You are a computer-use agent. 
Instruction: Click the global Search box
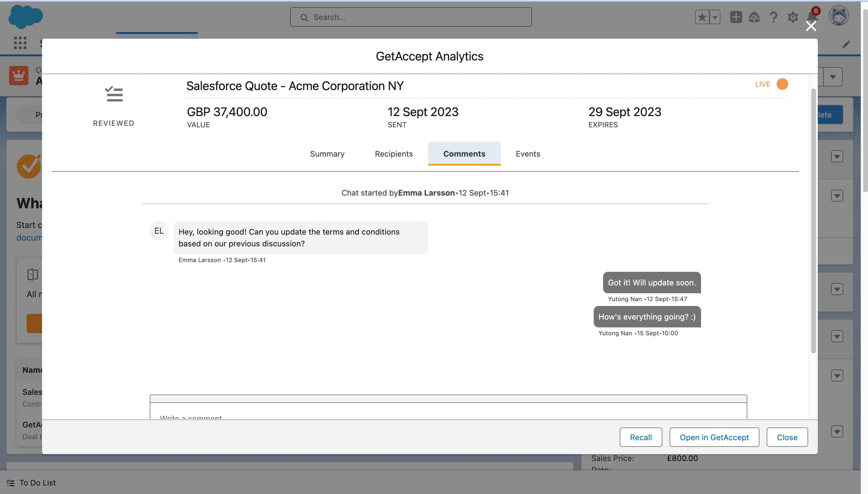411,17
